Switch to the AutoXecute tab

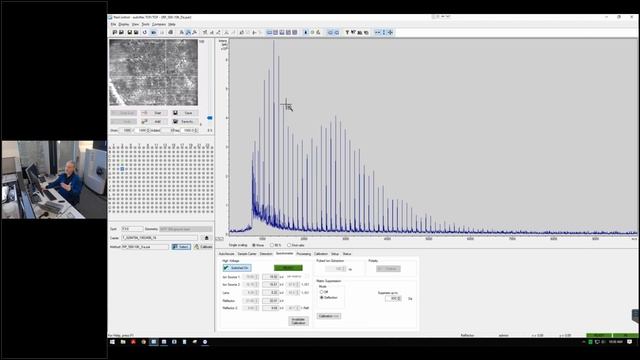[x=227, y=254]
